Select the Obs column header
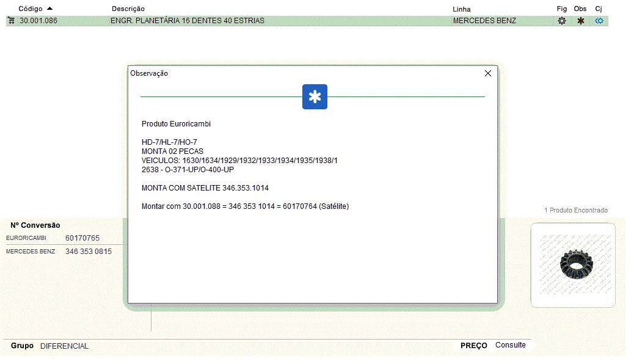634x364 pixels. pyautogui.click(x=580, y=9)
